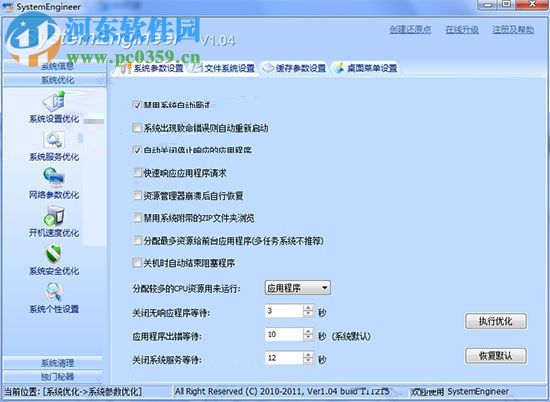Toggle 禁用系统自动调试 checkbox
Viewport: 550px width, 402px height.
(137, 105)
